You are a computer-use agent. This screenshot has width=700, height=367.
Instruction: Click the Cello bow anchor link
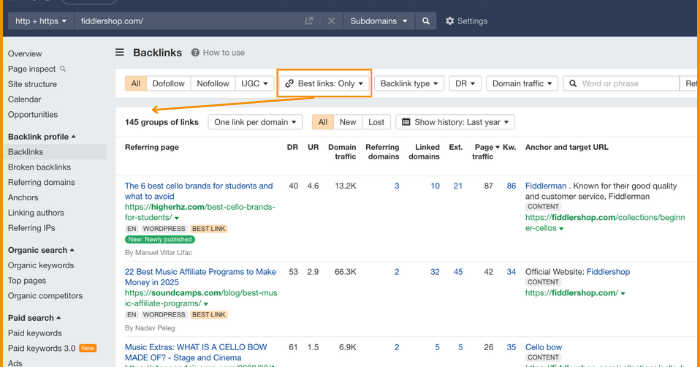click(543, 347)
